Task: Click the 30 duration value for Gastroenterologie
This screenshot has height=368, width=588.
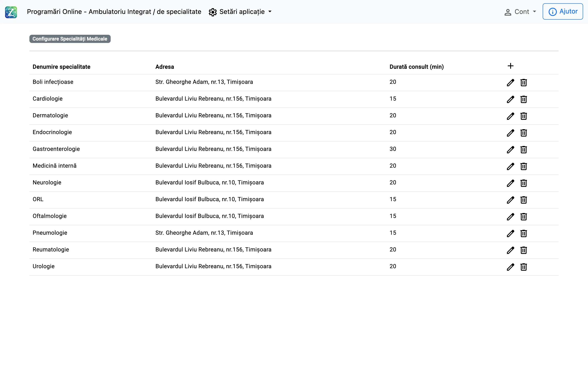Action: [393, 149]
